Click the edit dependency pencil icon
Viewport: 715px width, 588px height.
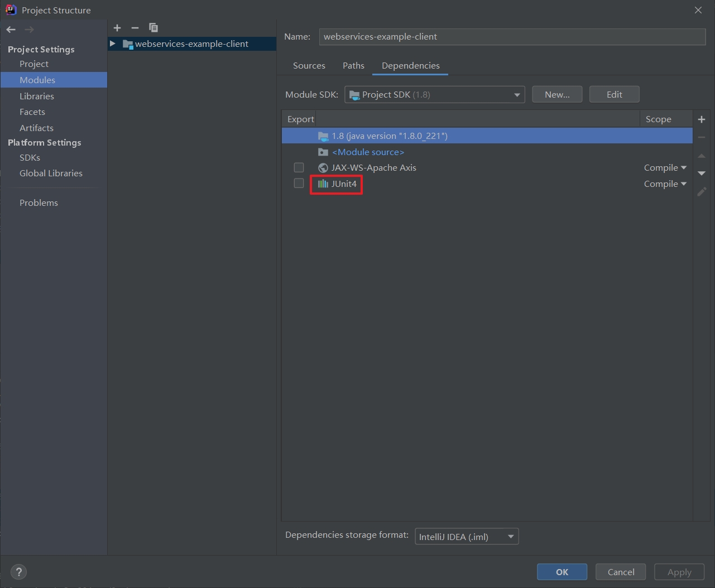point(702,191)
